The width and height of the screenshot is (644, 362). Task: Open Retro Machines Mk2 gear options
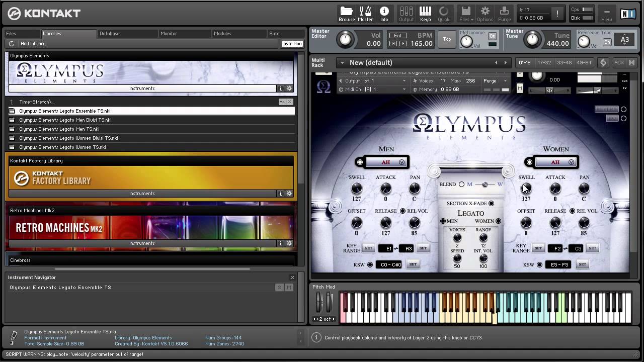pyautogui.click(x=289, y=243)
